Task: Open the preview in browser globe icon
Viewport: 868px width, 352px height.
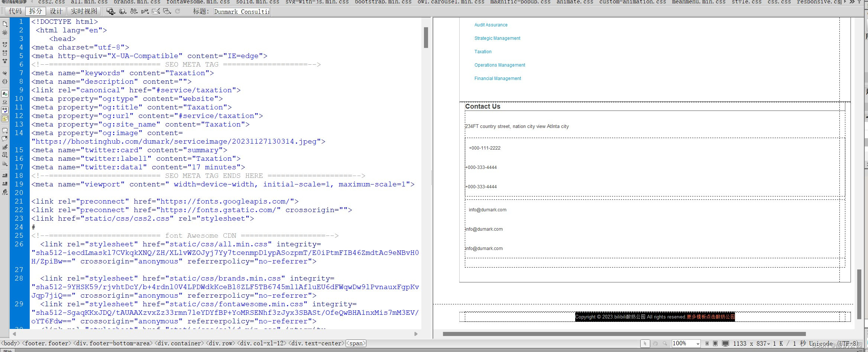Action: (123, 11)
